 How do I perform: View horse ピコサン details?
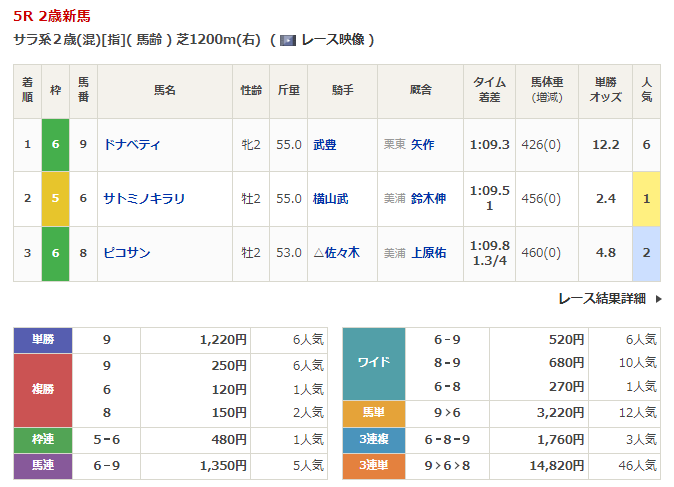coord(127,253)
